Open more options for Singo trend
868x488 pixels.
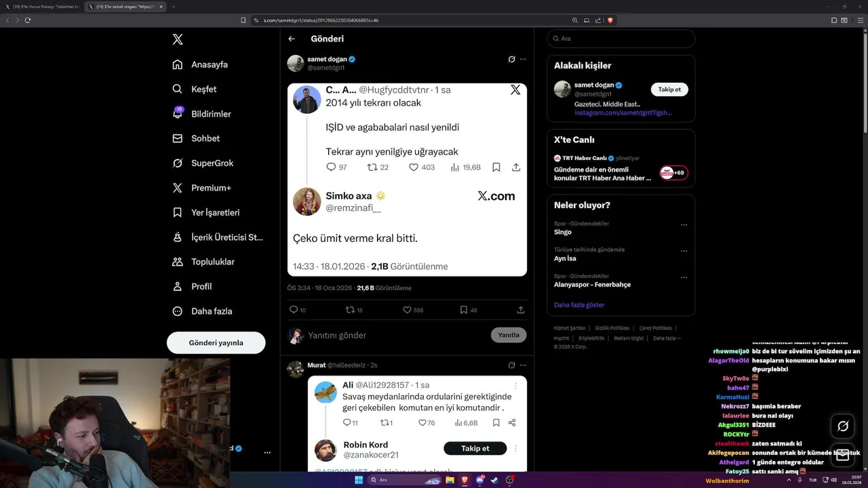click(684, 224)
